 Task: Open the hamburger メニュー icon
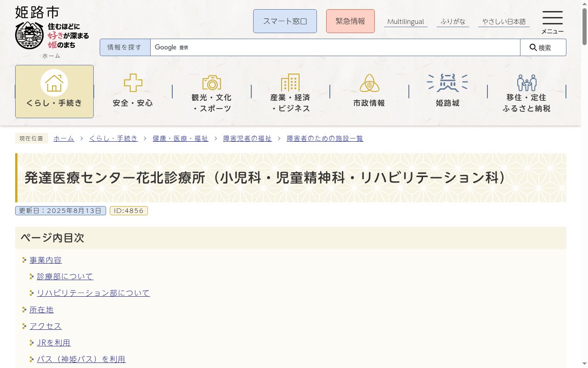pos(552,22)
